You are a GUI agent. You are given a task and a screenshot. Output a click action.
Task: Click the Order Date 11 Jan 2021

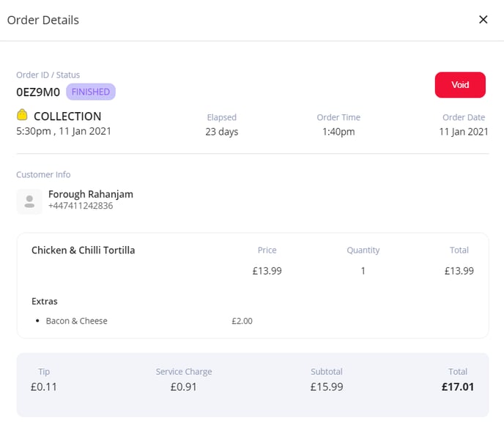point(464,132)
